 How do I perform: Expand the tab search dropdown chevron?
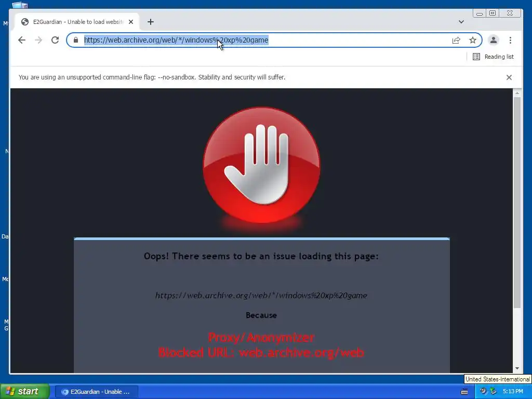click(461, 22)
